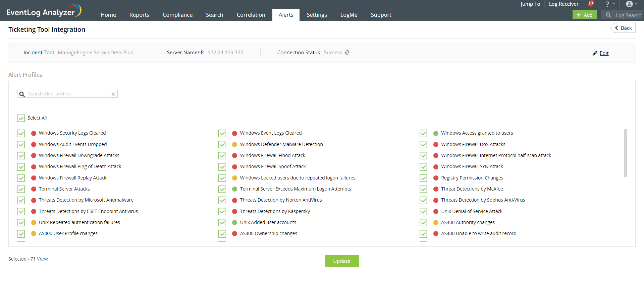Toggle the Select All checkbox
Viewport: 644px width, 294px height.
[x=21, y=118]
